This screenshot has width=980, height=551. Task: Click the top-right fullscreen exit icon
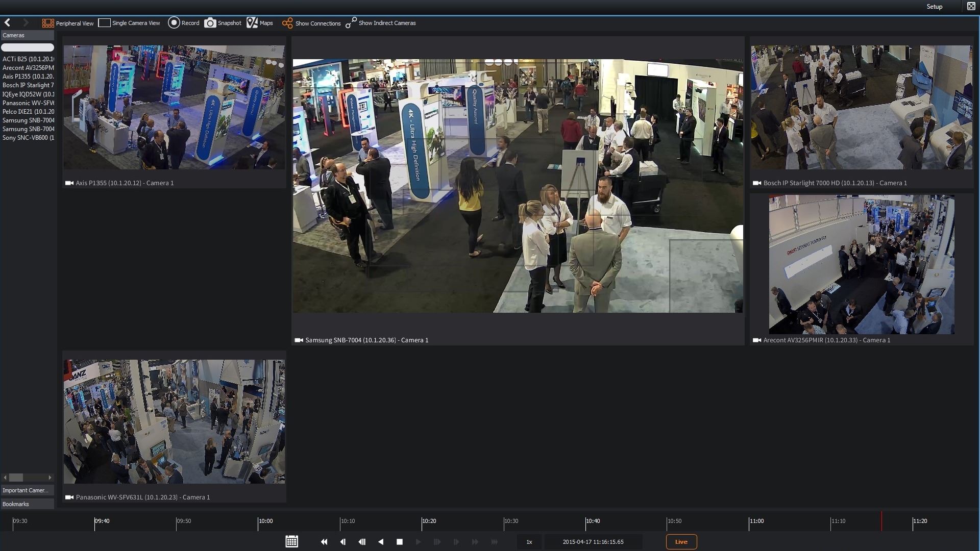coord(971,6)
